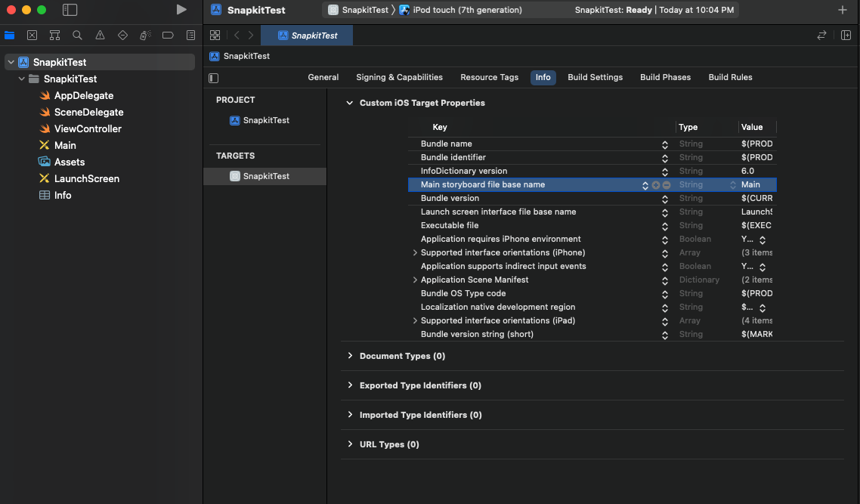Toggle code review swap arrows
The height and width of the screenshot is (504, 860).
[821, 35]
